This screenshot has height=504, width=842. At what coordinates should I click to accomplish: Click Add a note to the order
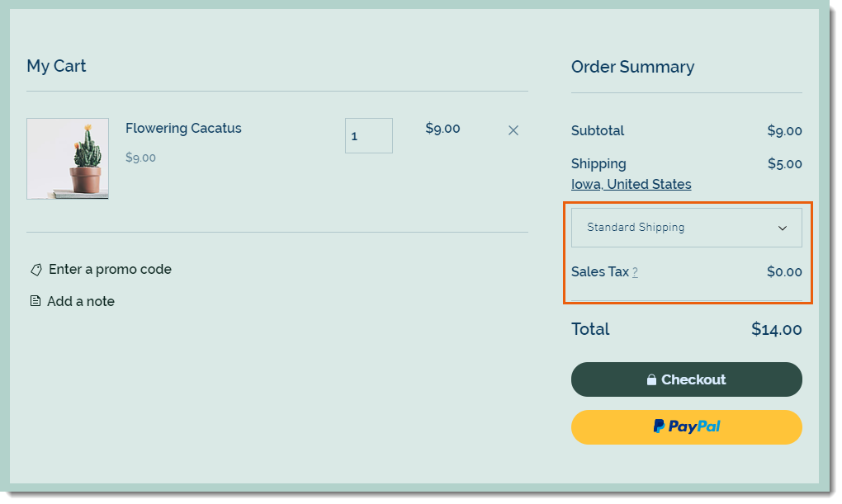click(80, 301)
